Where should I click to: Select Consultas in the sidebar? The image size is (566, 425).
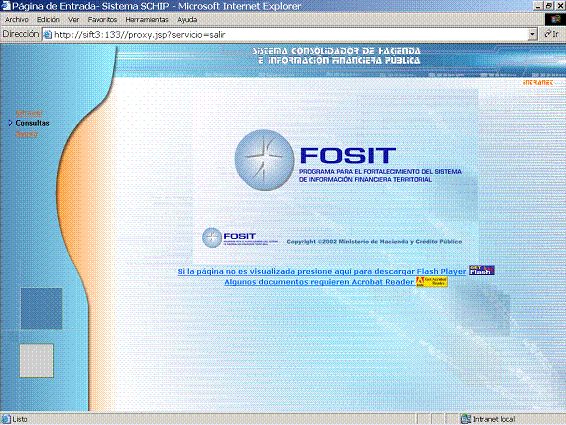32,123
